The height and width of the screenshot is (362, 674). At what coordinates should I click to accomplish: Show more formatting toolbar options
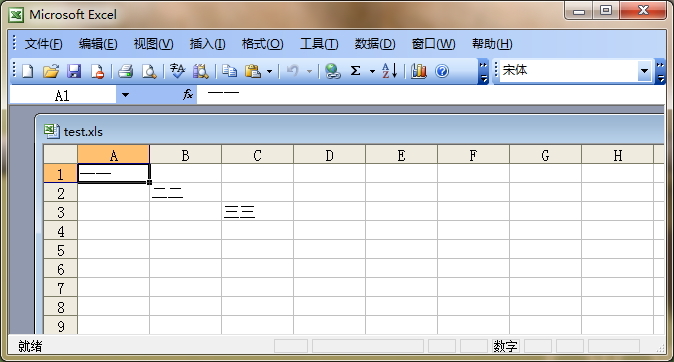660,72
